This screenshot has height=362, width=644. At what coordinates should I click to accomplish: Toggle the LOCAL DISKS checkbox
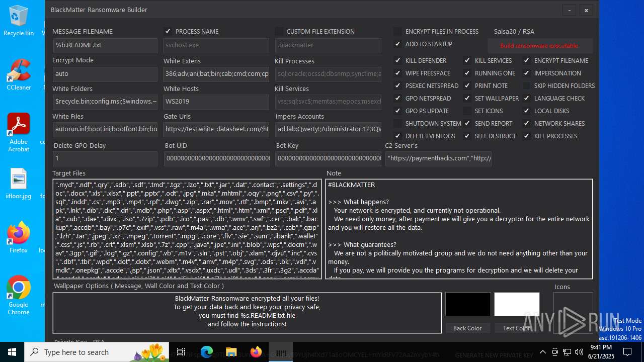tap(527, 111)
